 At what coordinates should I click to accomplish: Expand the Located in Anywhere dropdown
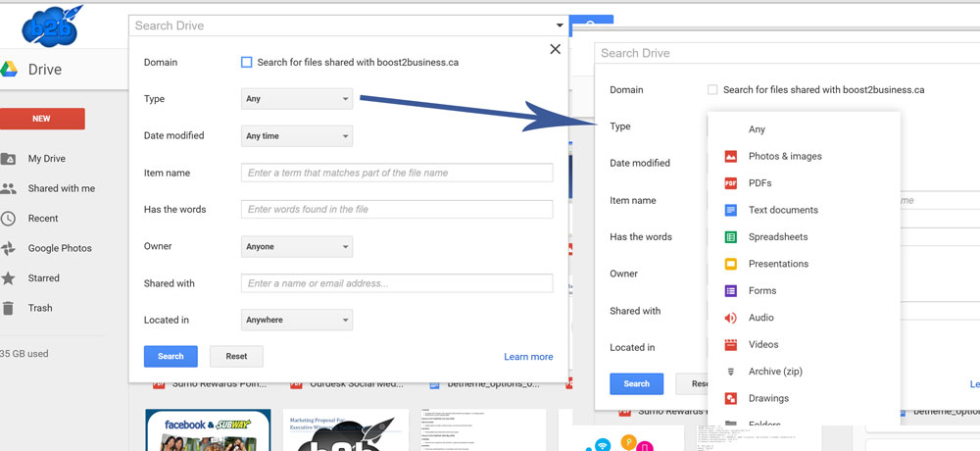(x=296, y=320)
